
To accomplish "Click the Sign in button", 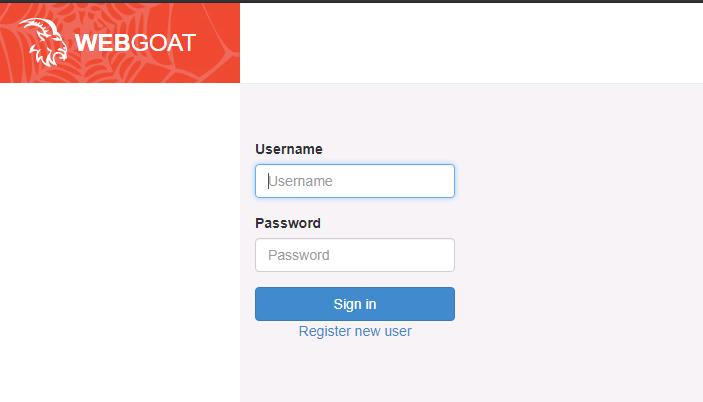I will click(355, 304).
